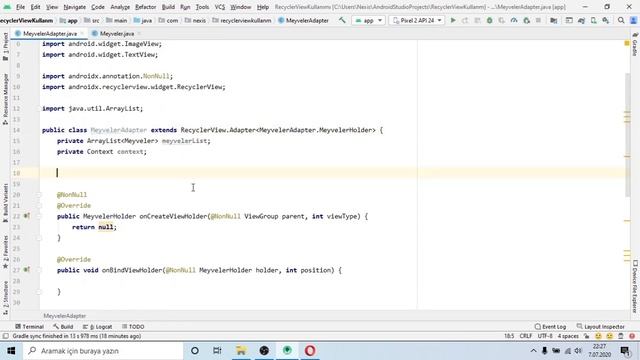Open Opera browser from taskbar
The image size is (640, 360).
click(x=310, y=351)
